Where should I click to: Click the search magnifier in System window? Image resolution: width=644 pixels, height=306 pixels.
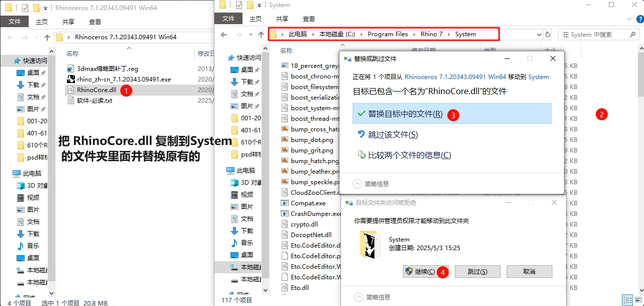[633, 34]
